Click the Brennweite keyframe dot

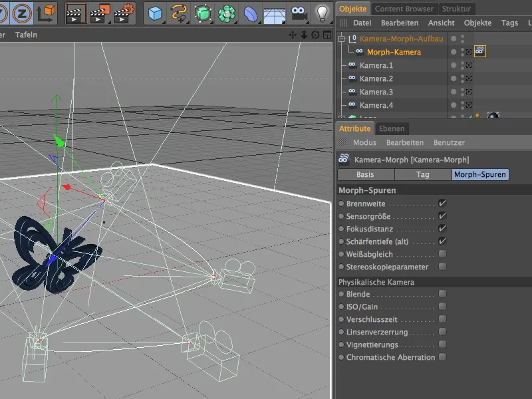pyautogui.click(x=341, y=203)
